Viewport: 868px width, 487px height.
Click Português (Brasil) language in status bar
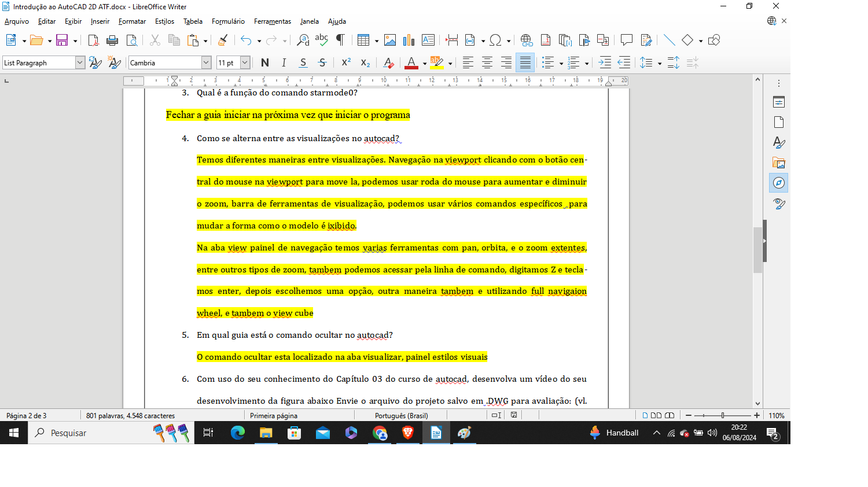click(401, 415)
